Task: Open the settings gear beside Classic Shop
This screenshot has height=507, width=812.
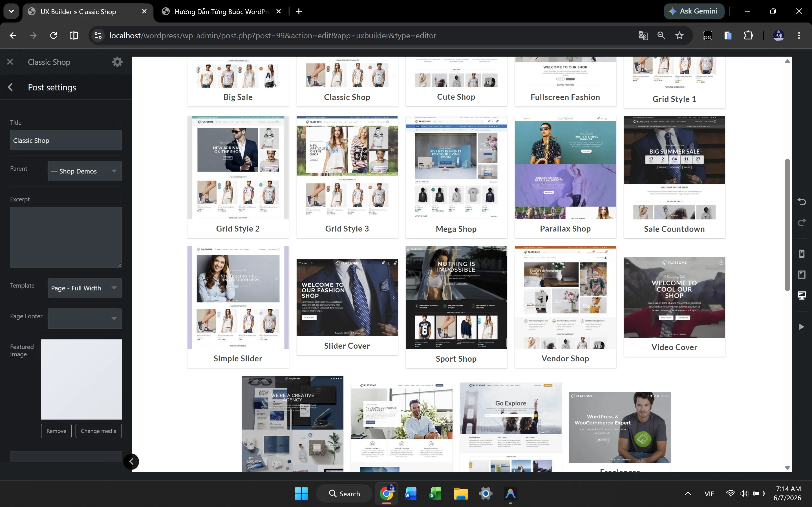Action: click(x=117, y=62)
